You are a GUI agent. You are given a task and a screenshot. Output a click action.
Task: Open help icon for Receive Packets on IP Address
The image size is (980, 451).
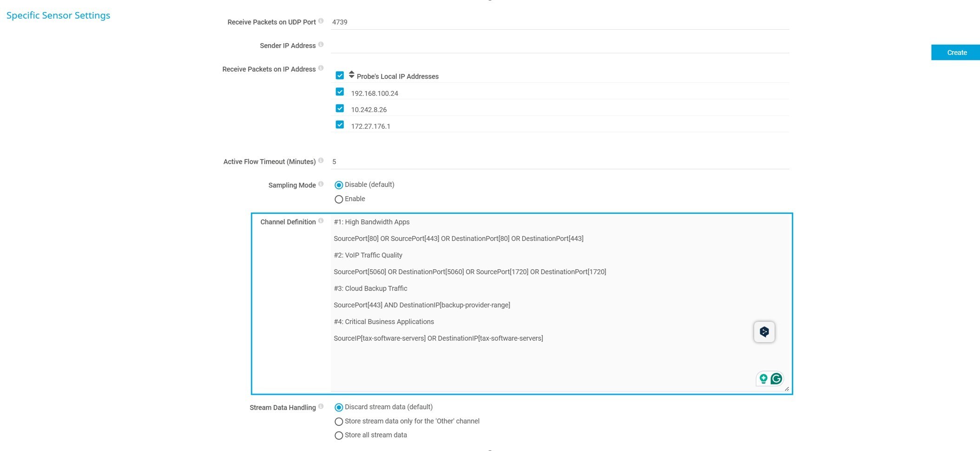pyautogui.click(x=321, y=68)
